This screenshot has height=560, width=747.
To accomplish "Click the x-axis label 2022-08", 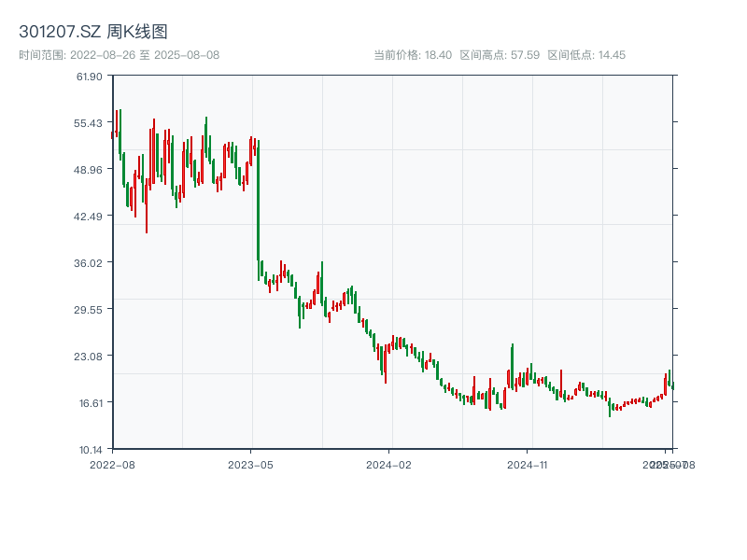I will (112, 465).
